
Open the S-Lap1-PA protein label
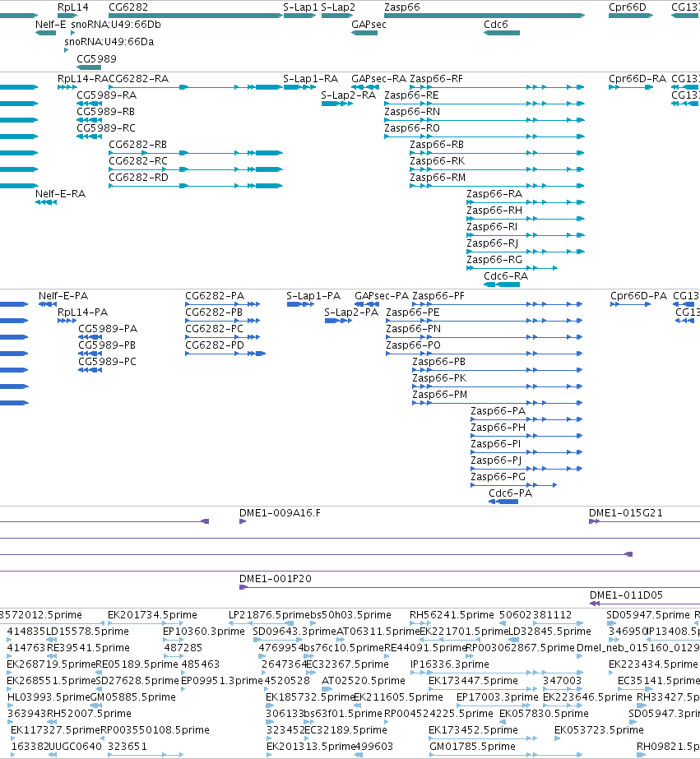coord(313,296)
